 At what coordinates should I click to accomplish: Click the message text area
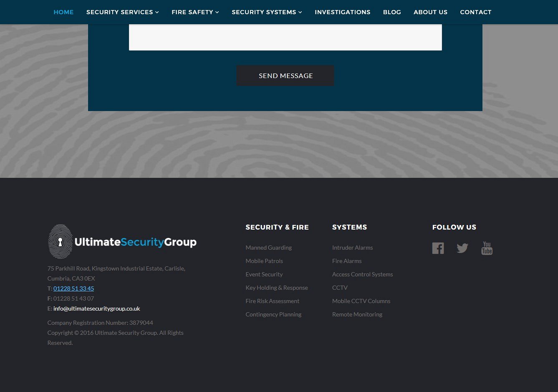point(285,38)
